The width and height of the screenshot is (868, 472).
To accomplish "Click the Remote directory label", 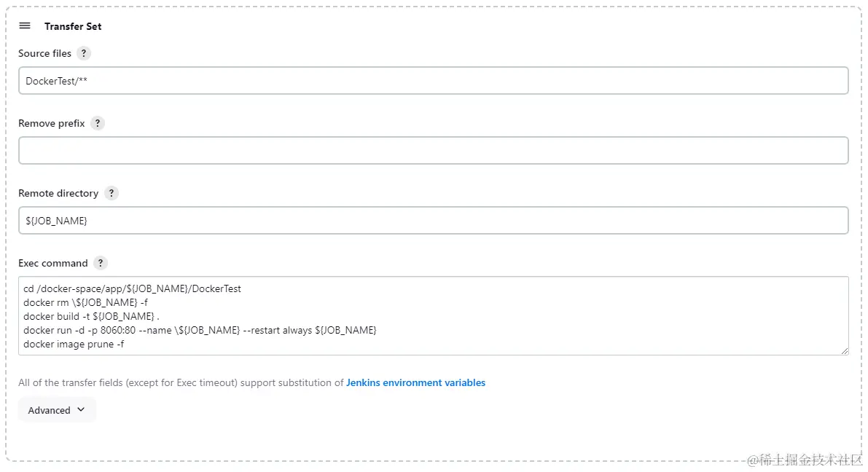I will 58,193.
